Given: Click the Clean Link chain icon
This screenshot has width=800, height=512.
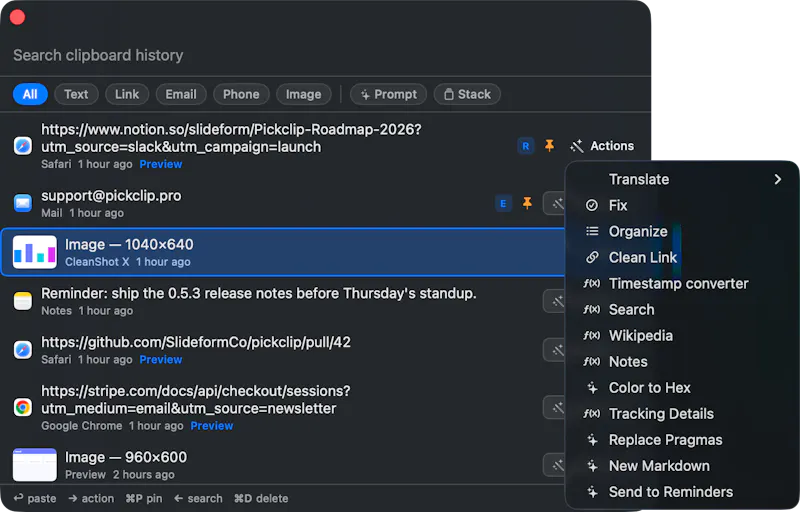Looking at the screenshot, I should coord(592,257).
